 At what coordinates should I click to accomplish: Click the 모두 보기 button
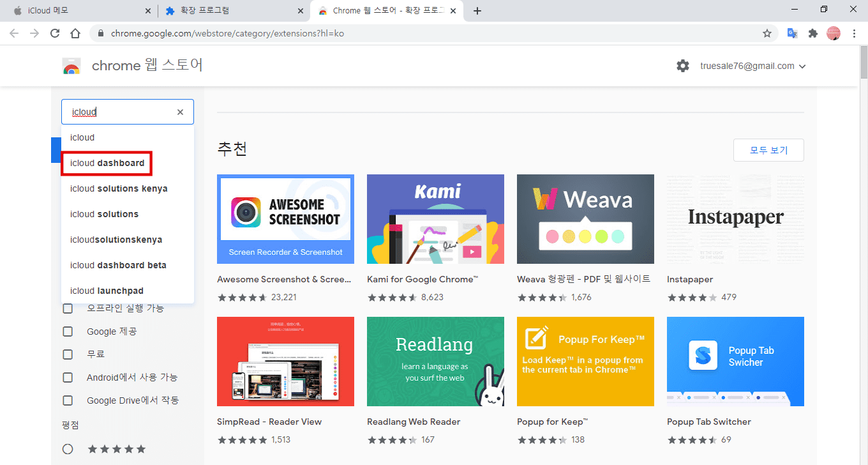pyautogui.click(x=768, y=150)
